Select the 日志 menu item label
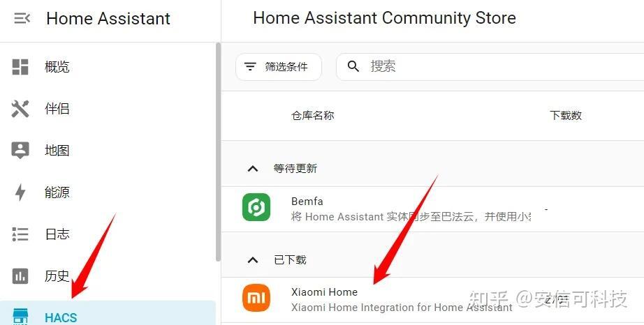This screenshot has width=644, height=325. 57,234
